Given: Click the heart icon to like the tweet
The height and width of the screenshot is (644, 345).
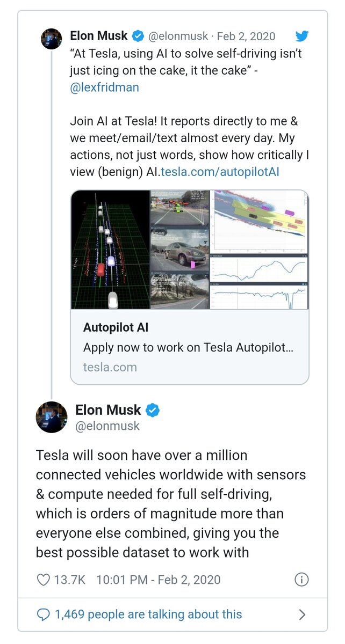Looking at the screenshot, I should click(x=44, y=580).
